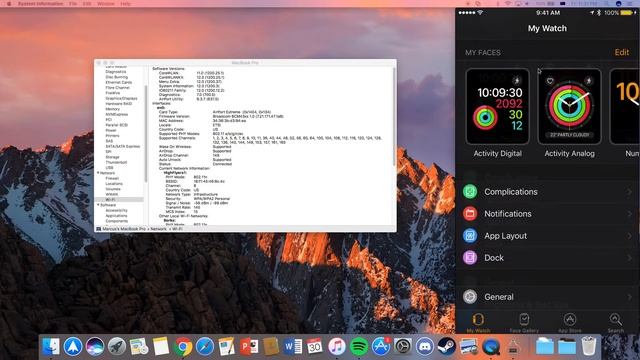Open Finder from the macOS dock
Image resolution: width=640 pixels, height=360 pixels.
pyautogui.click(x=51, y=347)
